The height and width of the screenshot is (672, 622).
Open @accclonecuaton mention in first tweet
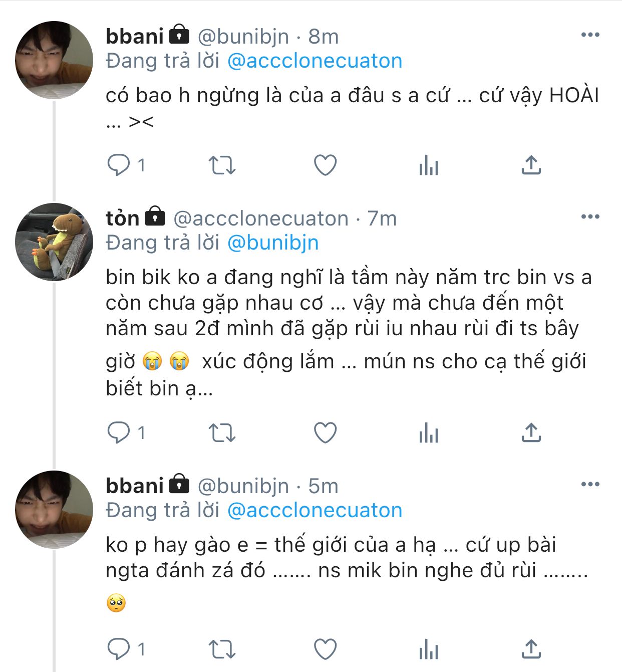315,61
